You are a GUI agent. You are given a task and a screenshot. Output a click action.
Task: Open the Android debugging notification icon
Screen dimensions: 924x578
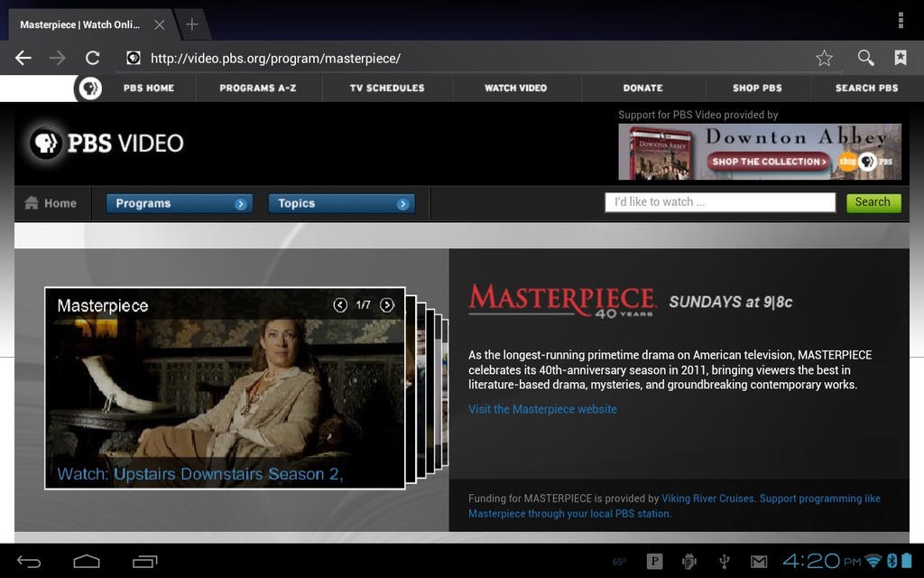click(x=688, y=562)
